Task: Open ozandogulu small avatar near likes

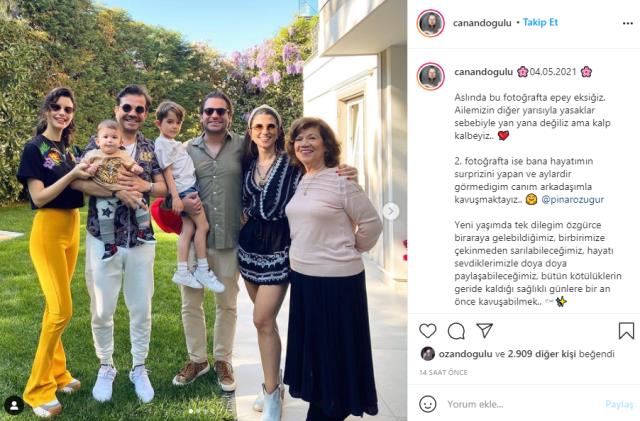Action: [x=428, y=354]
